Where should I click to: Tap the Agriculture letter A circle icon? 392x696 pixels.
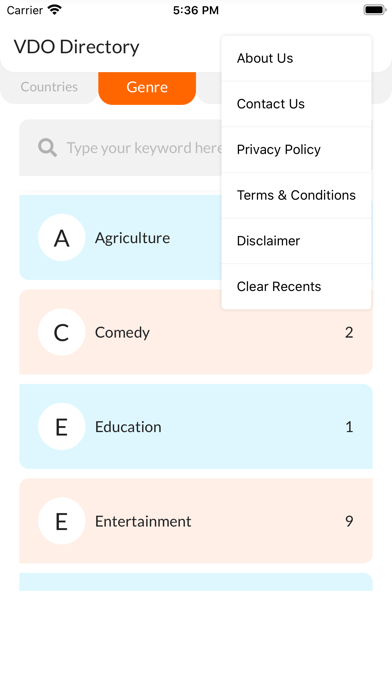pos(62,237)
